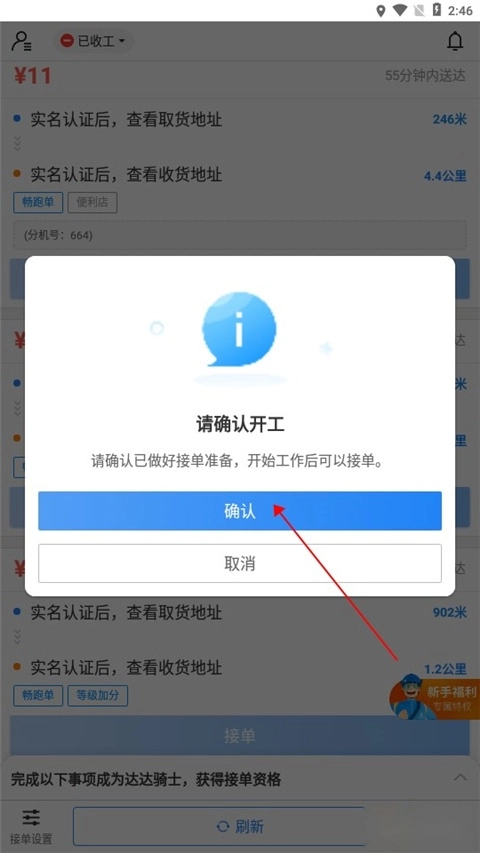The image size is (480, 853).
Task: Tap the battery icon in the status bar
Action: point(436,10)
